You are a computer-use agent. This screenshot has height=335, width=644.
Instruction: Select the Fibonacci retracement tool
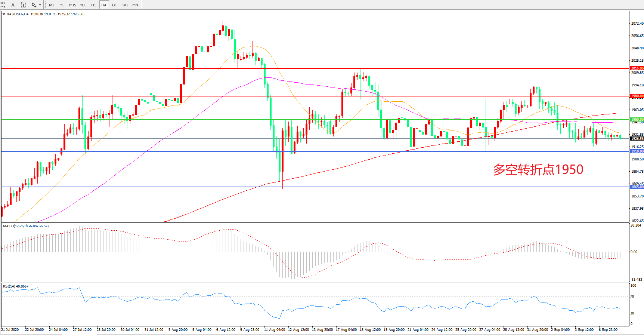click(x=3, y=5)
